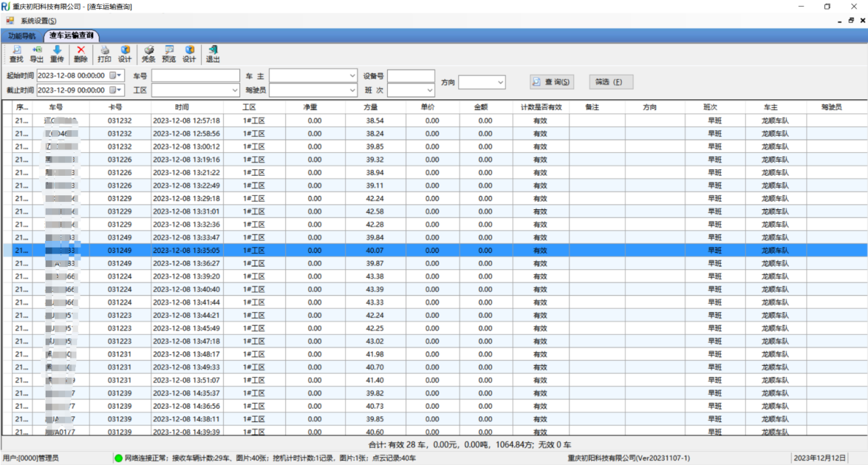Viewport: 868px width, 465px height.
Task: Click the 方量 value 40.70
Action: 375,367
